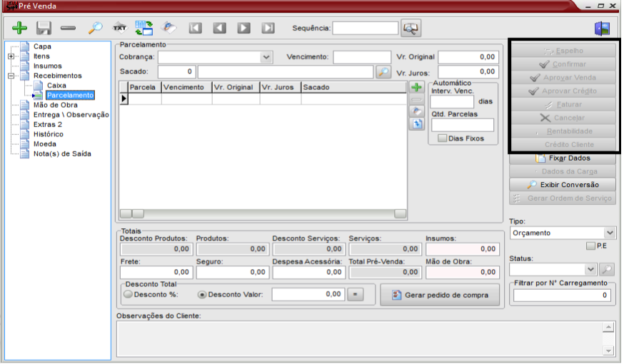
Task: Check the Dias Fixos checkbox
Action: click(x=442, y=138)
